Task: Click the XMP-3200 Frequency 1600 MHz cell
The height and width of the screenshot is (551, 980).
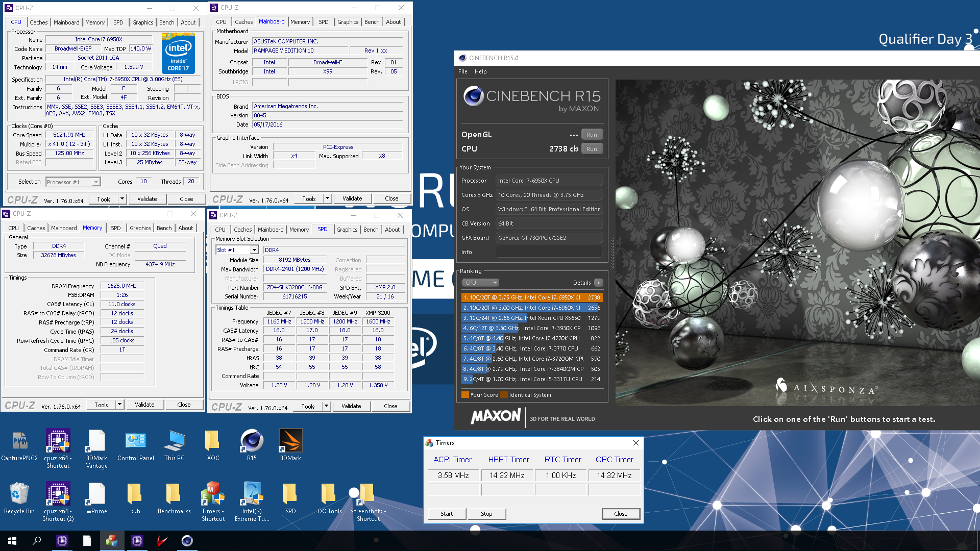Action: (378, 321)
